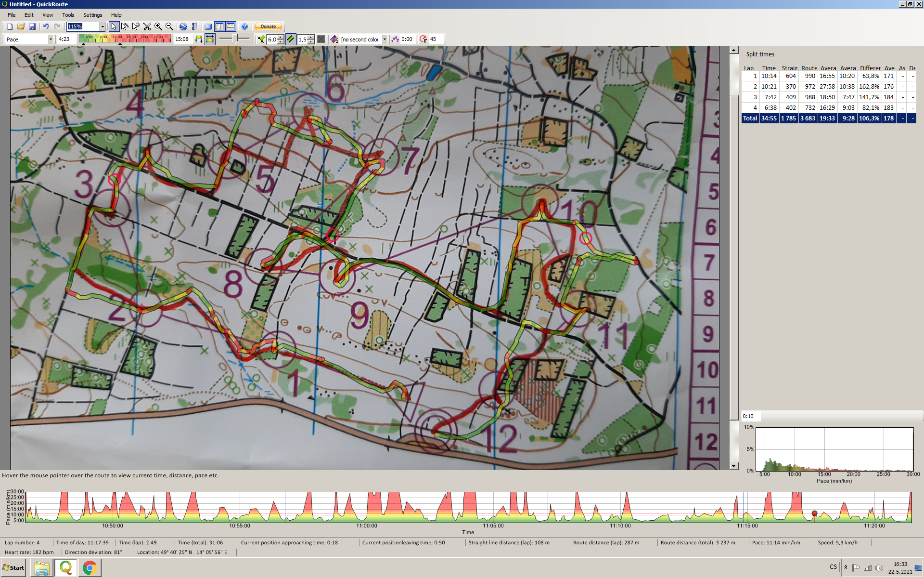The width and height of the screenshot is (924, 578).
Task: Click the export/publish map icon
Action: (194, 26)
